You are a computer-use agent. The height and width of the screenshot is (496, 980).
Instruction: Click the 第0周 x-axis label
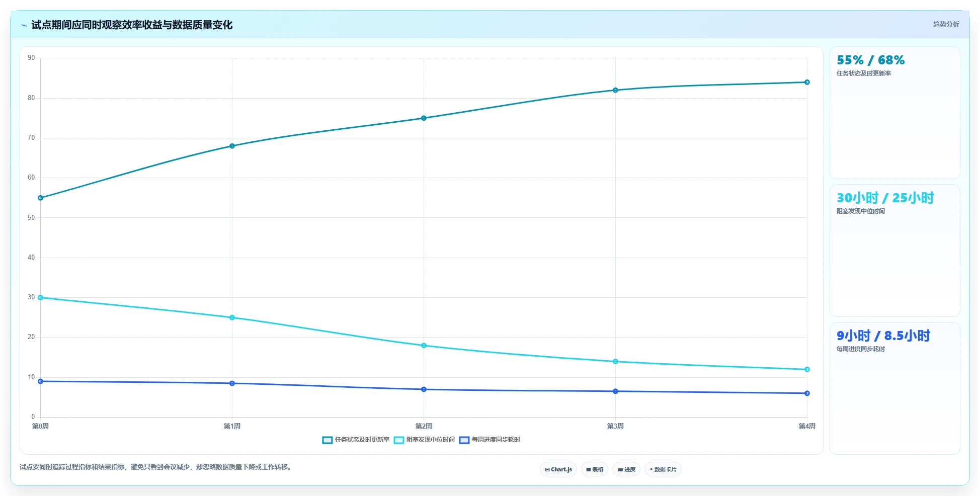point(41,427)
